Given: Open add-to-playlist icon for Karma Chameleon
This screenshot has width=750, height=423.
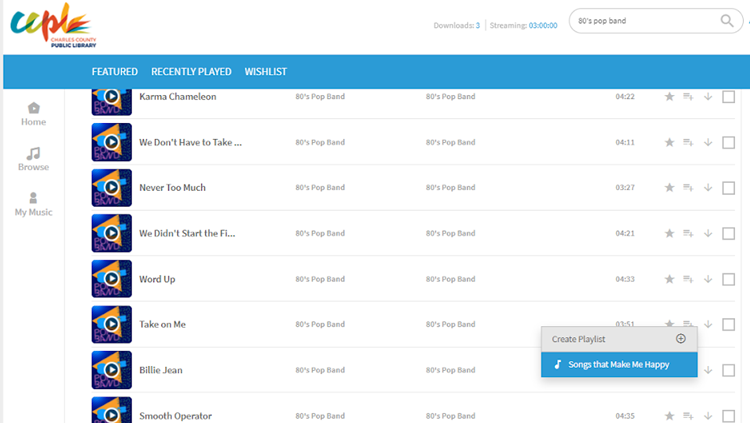Looking at the screenshot, I should pos(688,97).
